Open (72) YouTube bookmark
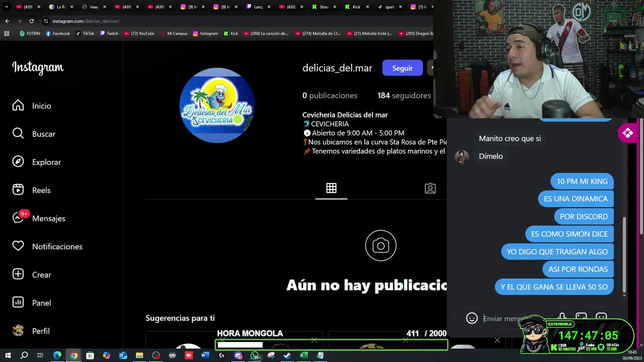 point(139,34)
